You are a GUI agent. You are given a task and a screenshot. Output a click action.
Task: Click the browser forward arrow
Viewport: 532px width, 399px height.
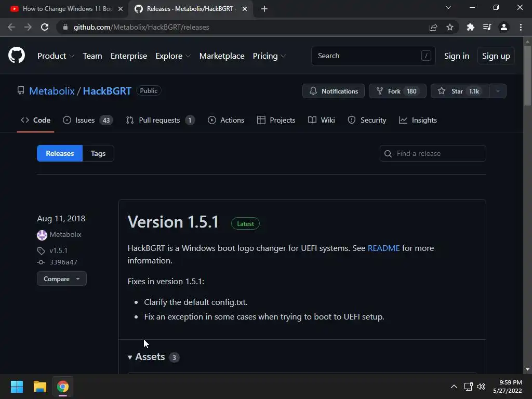28,27
